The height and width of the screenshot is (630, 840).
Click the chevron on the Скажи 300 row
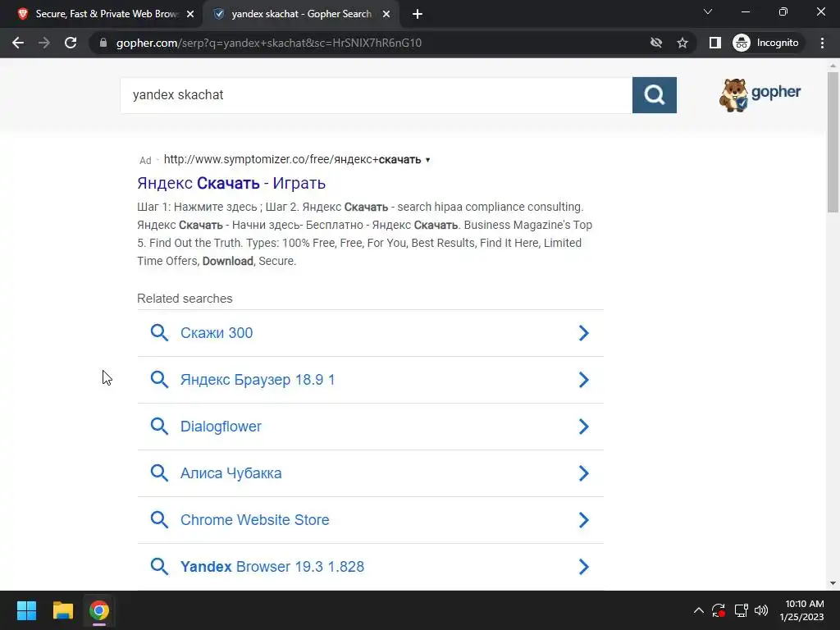584,333
